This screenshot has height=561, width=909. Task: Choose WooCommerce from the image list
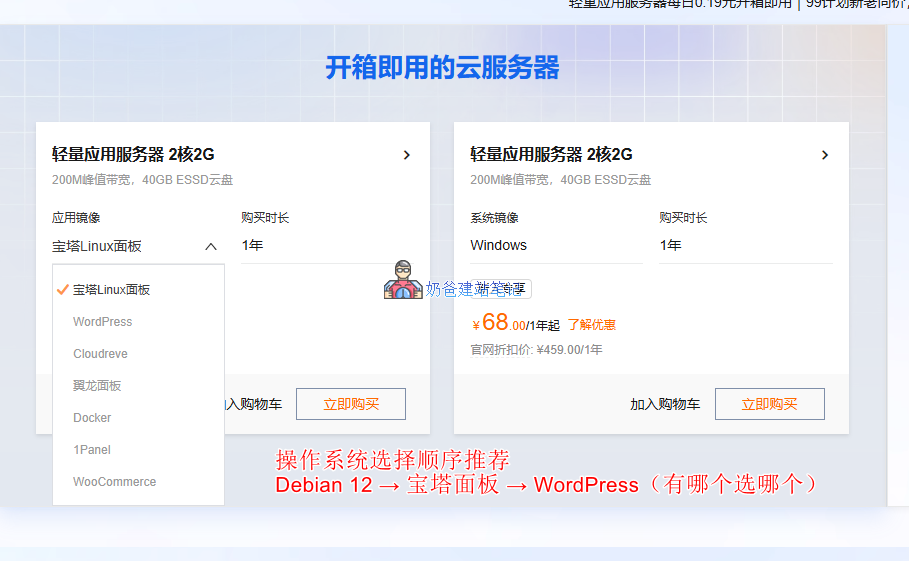[x=114, y=482]
